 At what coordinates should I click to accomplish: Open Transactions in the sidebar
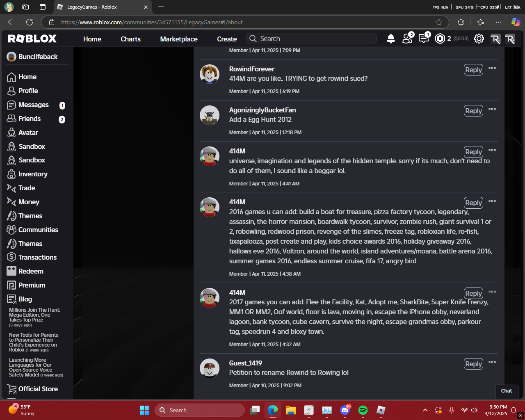[37, 258]
